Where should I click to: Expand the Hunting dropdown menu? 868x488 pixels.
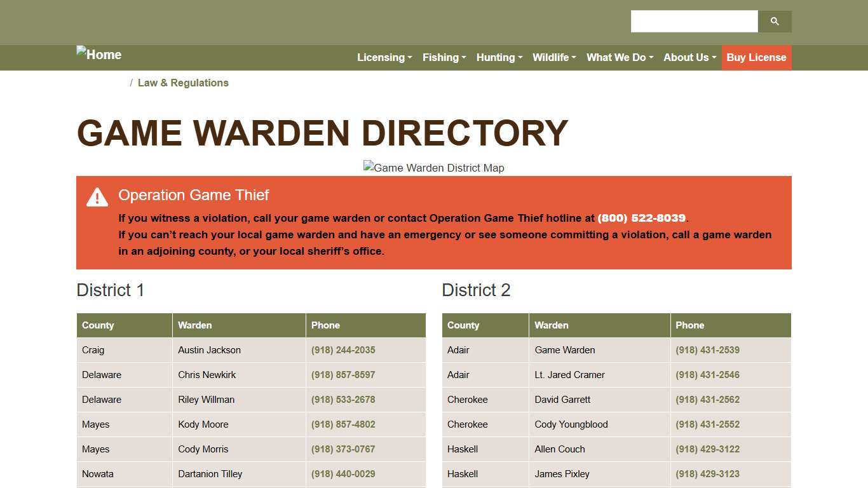coord(499,57)
